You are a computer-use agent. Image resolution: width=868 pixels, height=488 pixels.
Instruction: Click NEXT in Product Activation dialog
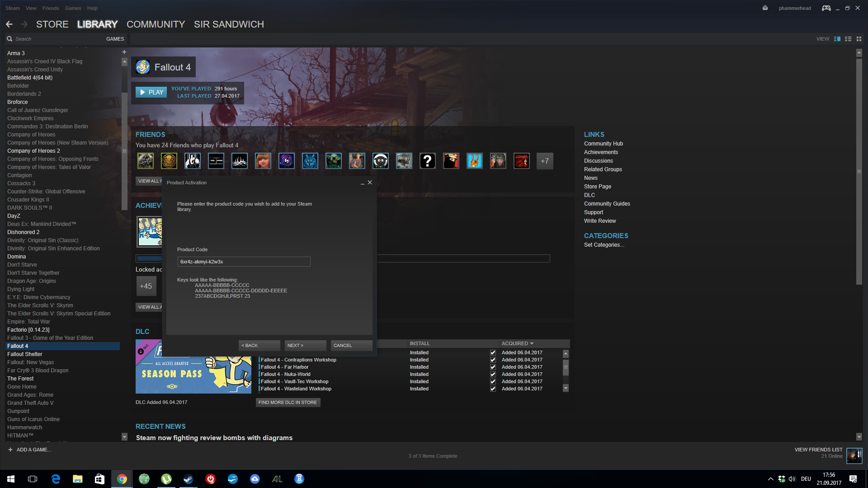click(306, 346)
